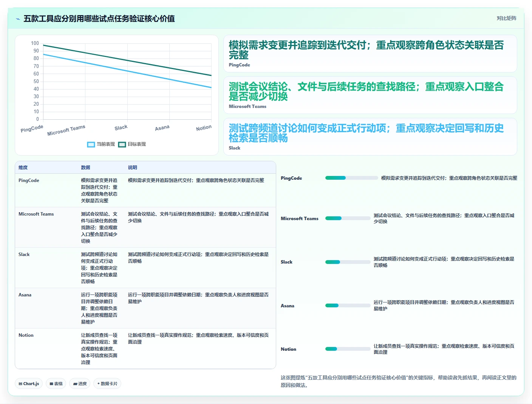Viewport: 532px width, 404px height.
Task: Select the 表格 tag
Action: pos(56,384)
